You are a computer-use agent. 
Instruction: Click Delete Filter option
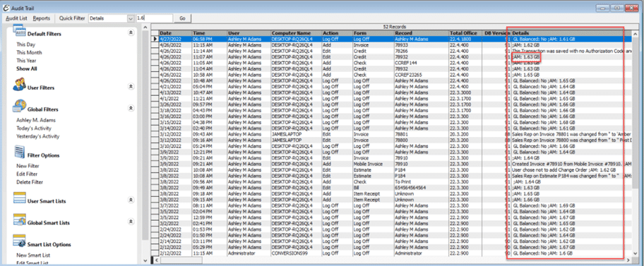coord(30,182)
